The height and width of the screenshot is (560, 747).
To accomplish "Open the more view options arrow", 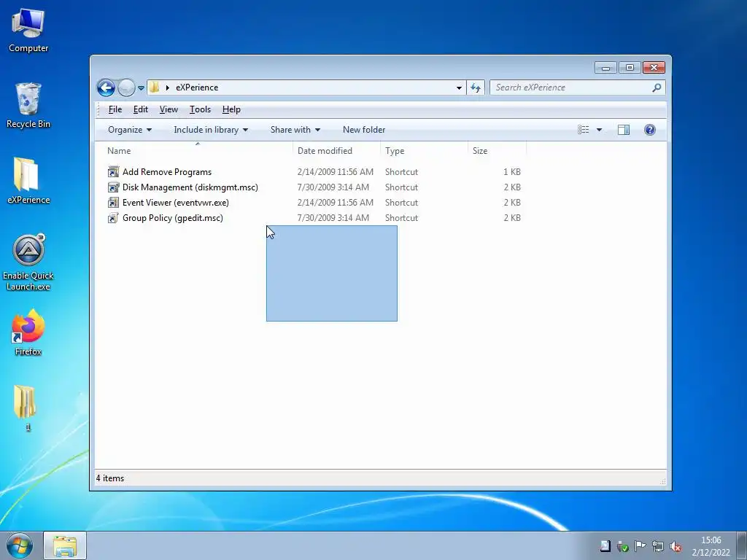I will (599, 130).
